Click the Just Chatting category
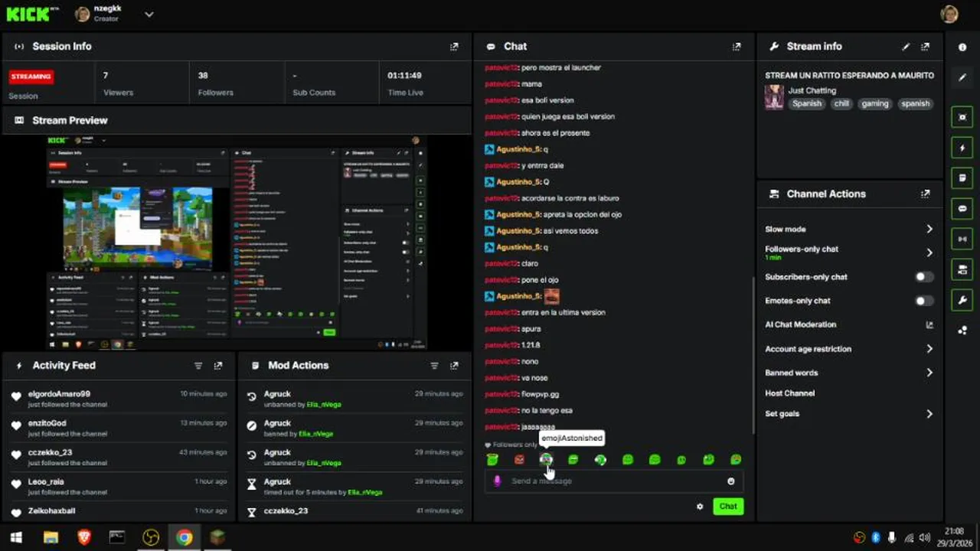Screen dimensions: 980x551 point(812,90)
